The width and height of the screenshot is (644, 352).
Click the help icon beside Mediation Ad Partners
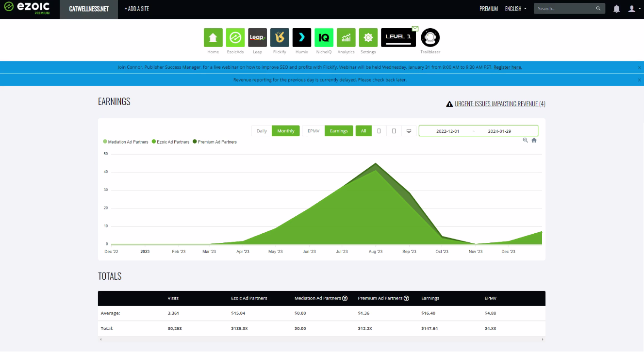(345, 299)
